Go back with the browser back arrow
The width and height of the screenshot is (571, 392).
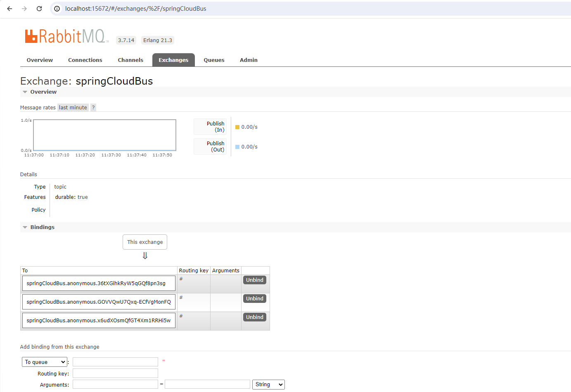pyautogui.click(x=9, y=9)
